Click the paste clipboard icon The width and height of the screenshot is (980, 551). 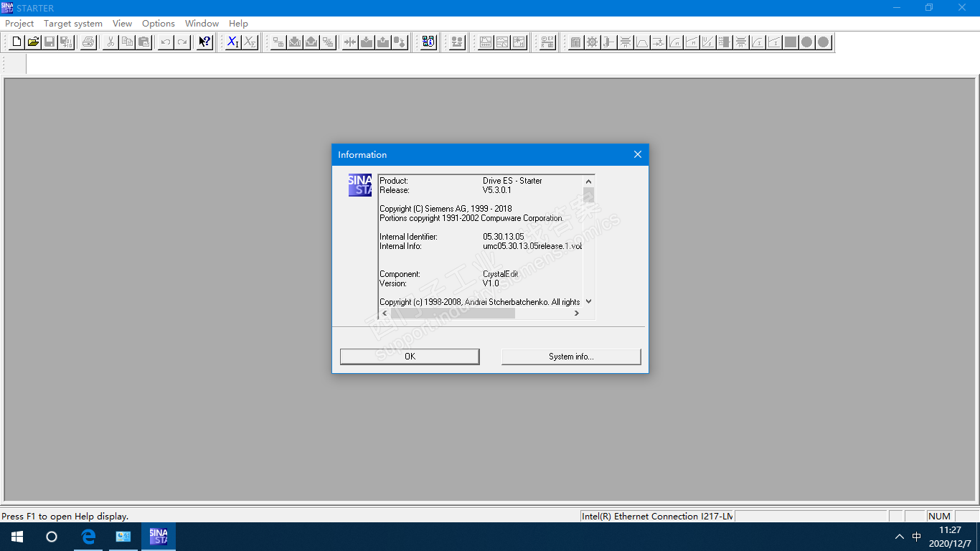click(143, 42)
